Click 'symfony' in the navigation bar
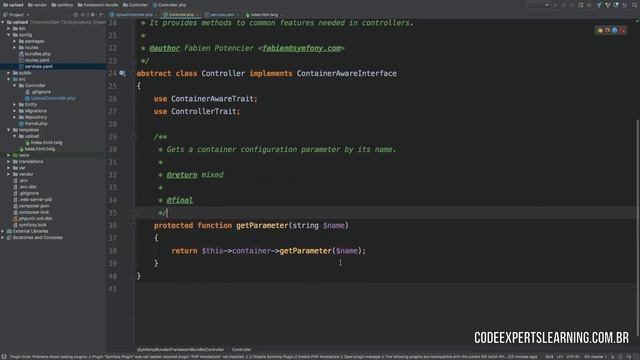This screenshot has height=360, width=640. pos(62,5)
